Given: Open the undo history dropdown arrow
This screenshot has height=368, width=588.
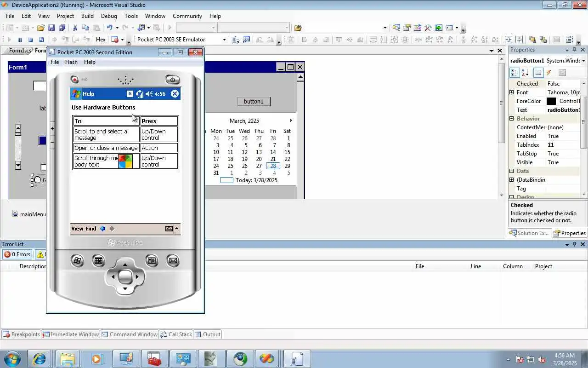Looking at the screenshot, I should [117, 28].
